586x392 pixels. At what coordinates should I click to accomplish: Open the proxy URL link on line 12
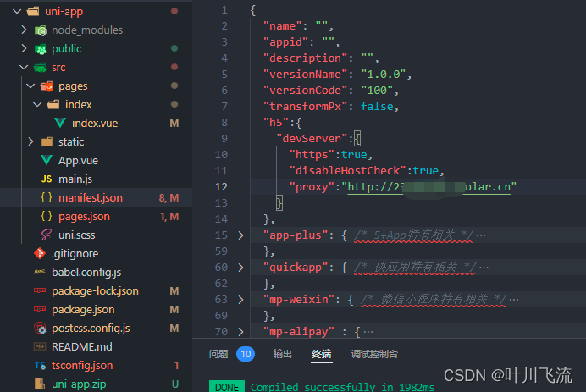429,187
